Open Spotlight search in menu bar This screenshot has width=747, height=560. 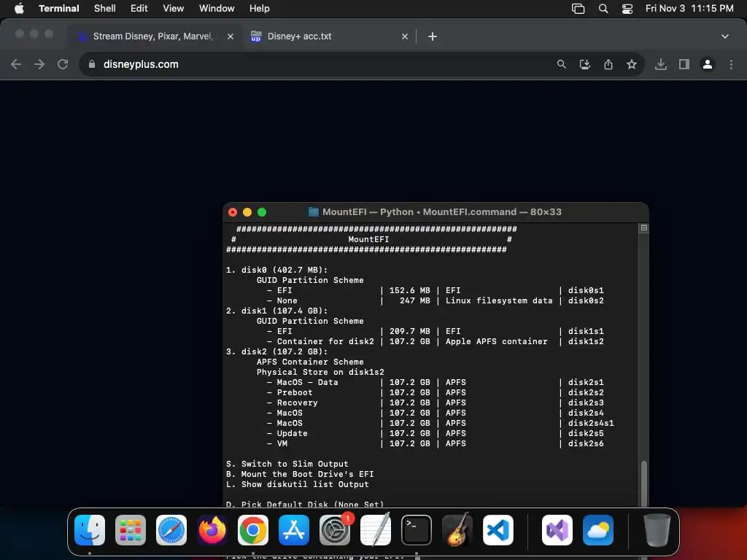pos(603,9)
